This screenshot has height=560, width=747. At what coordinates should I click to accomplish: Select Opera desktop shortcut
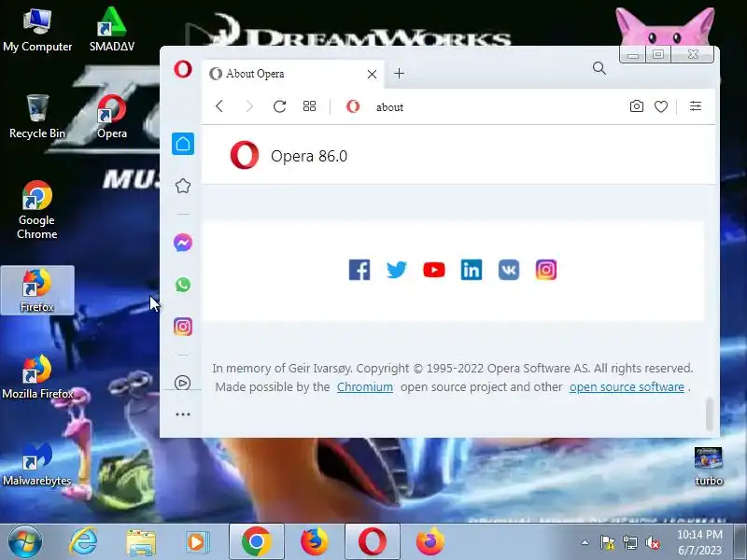pyautogui.click(x=112, y=117)
